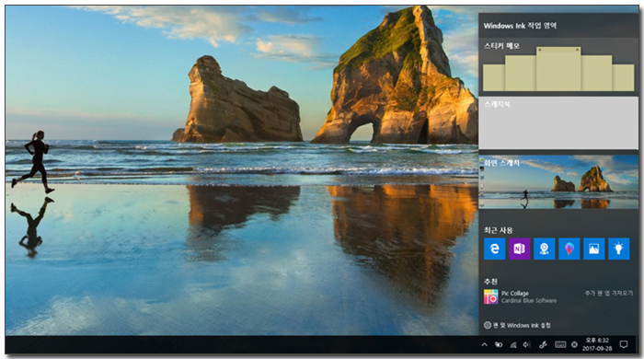Click the pen settings gear icon
644x359 pixels.
[x=488, y=325]
